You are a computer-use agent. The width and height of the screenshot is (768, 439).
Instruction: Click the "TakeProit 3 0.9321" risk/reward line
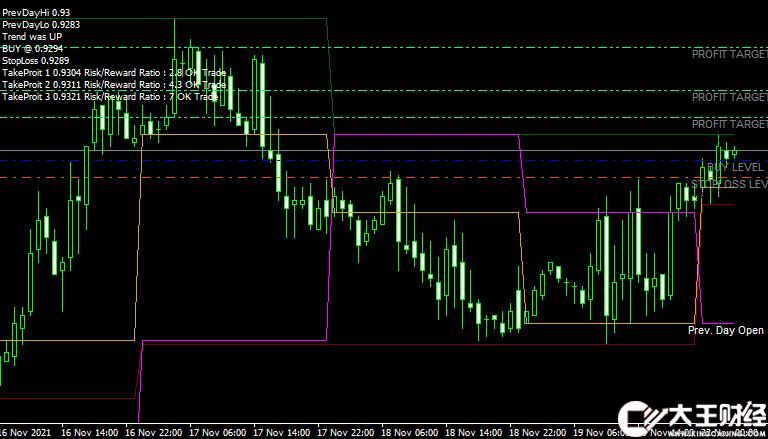tap(110, 97)
